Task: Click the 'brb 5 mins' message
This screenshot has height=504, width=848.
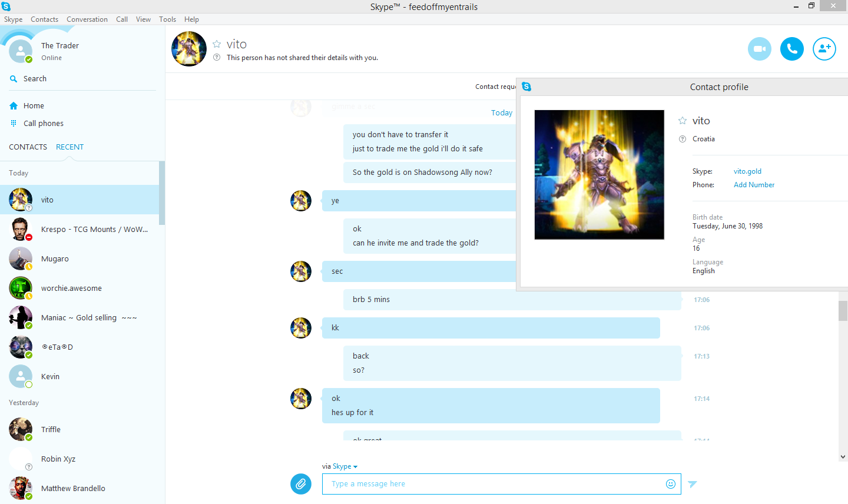Action: coord(512,300)
